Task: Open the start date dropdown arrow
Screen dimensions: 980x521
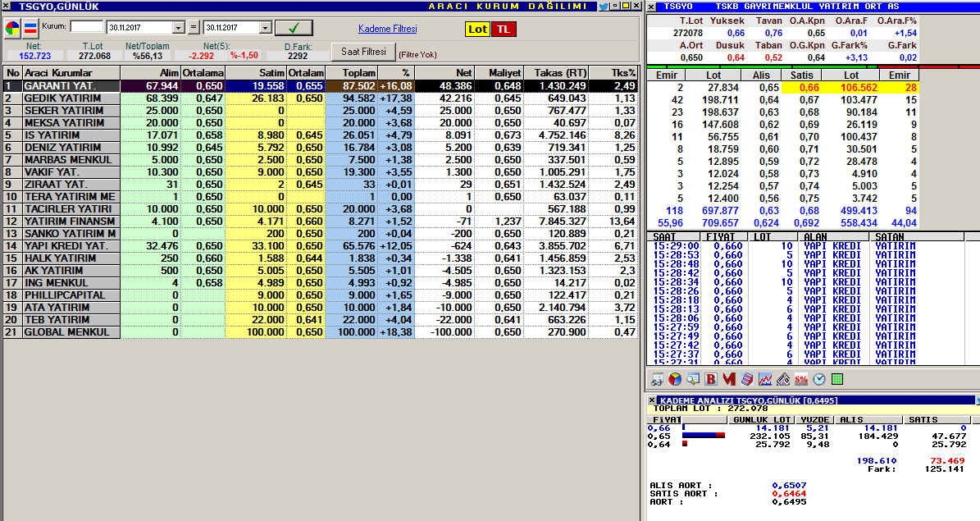Action: [x=179, y=28]
